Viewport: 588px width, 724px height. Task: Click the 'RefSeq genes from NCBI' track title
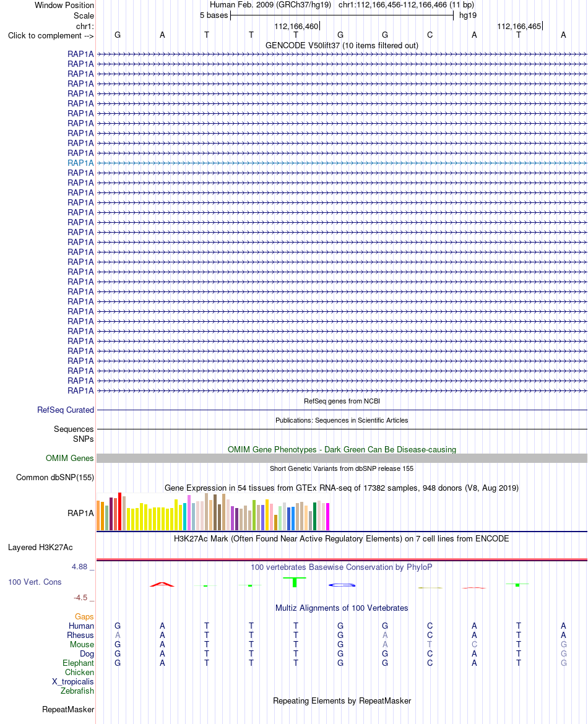tap(342, 401)
